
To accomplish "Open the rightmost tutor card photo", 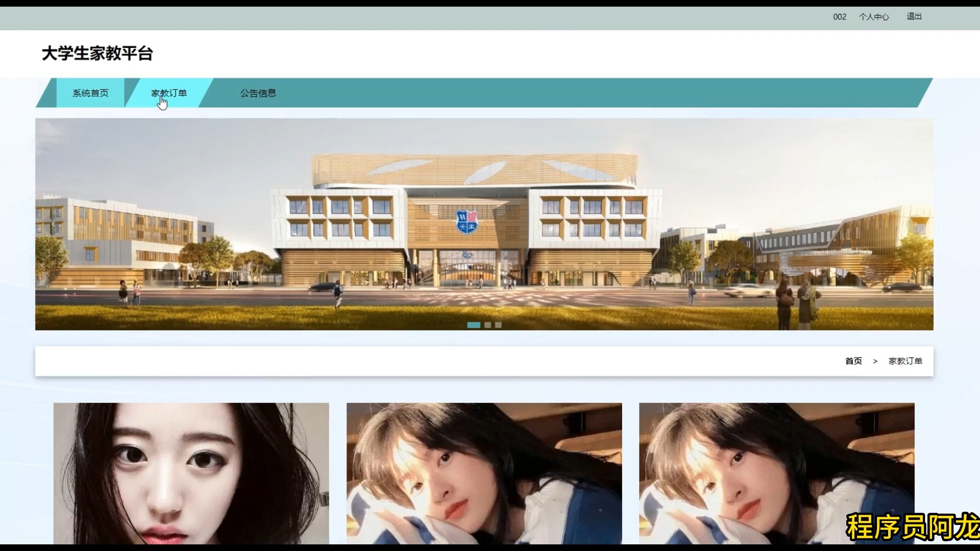I will 777,473.
